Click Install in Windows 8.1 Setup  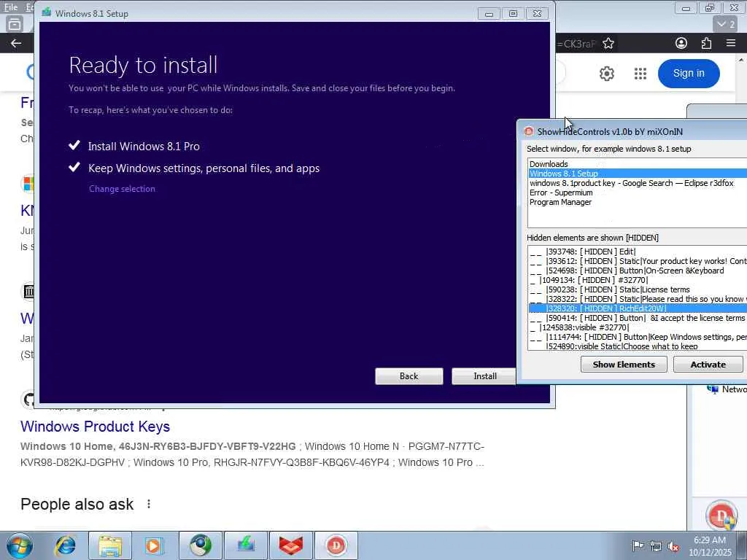coord(484,376)
